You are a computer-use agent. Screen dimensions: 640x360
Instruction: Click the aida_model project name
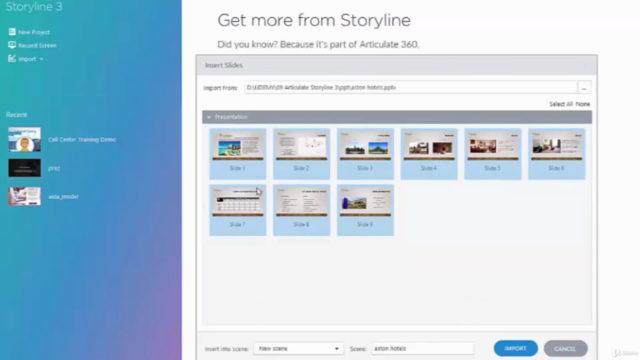63,197
